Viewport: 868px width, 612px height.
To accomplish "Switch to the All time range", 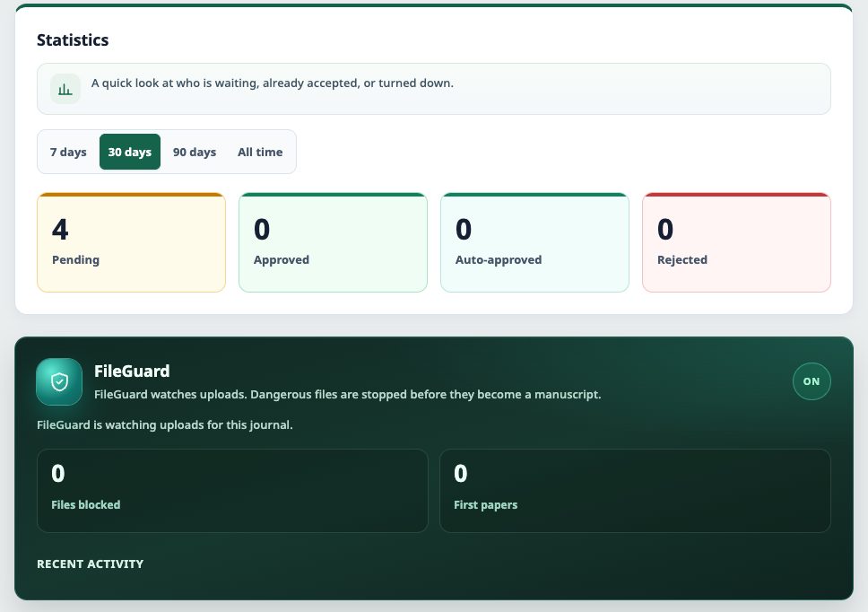I will pos(260,152).
